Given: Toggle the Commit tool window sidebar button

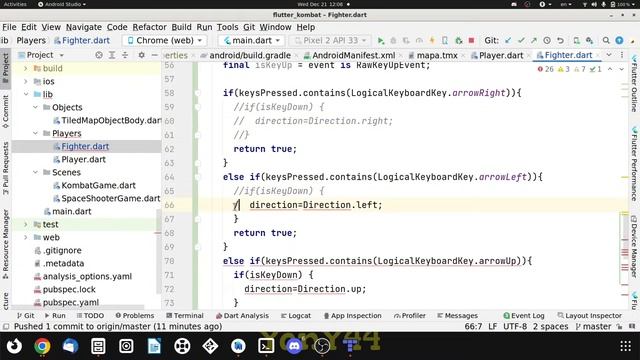Looking at the screenshot, I should click(5, 111).
